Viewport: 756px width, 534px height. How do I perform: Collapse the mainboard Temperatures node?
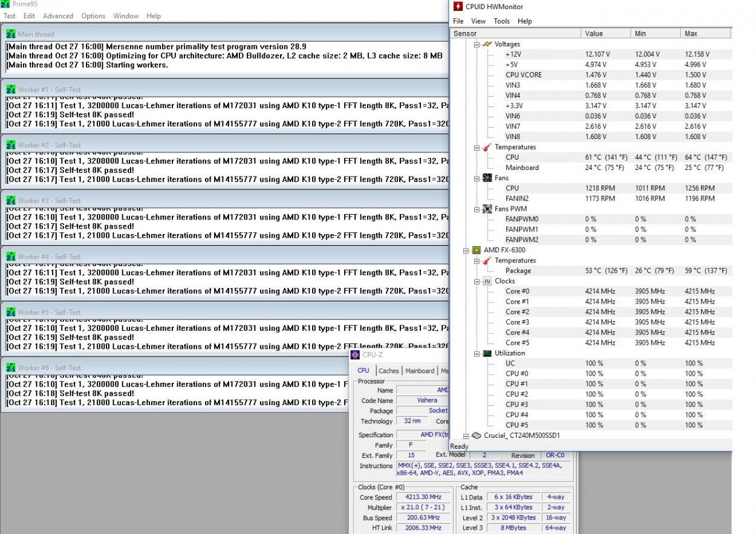(x=477, y=147)
